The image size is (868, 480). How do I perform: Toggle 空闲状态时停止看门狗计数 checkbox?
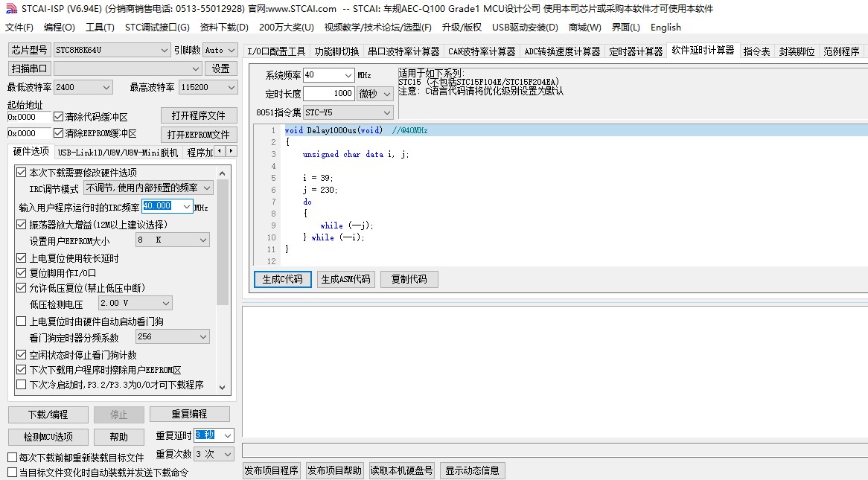pyautogui.click(x=21, y=355)
